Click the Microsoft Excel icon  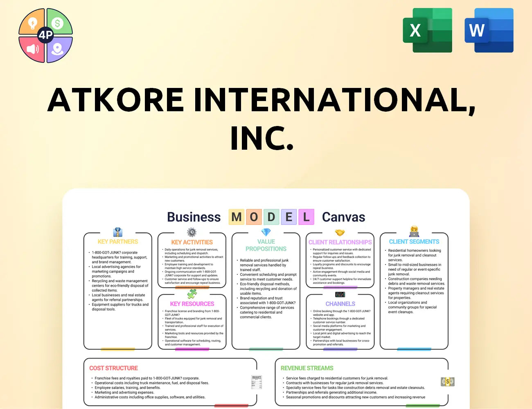click(428, 30)
